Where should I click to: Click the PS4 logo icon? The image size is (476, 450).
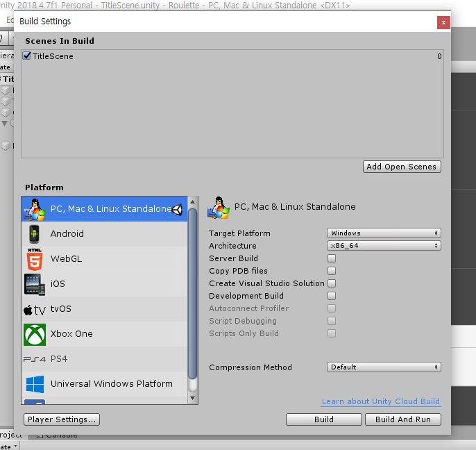[x=35, y=360]
